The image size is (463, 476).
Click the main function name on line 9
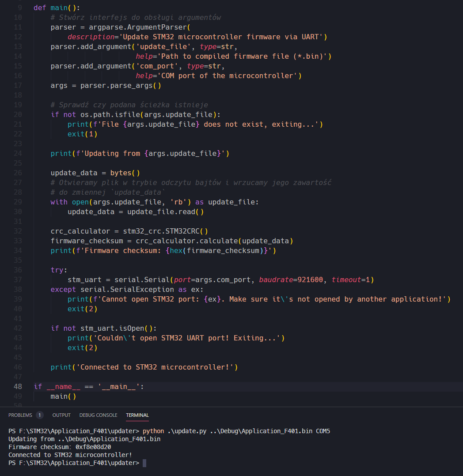(x=59, y=8)
